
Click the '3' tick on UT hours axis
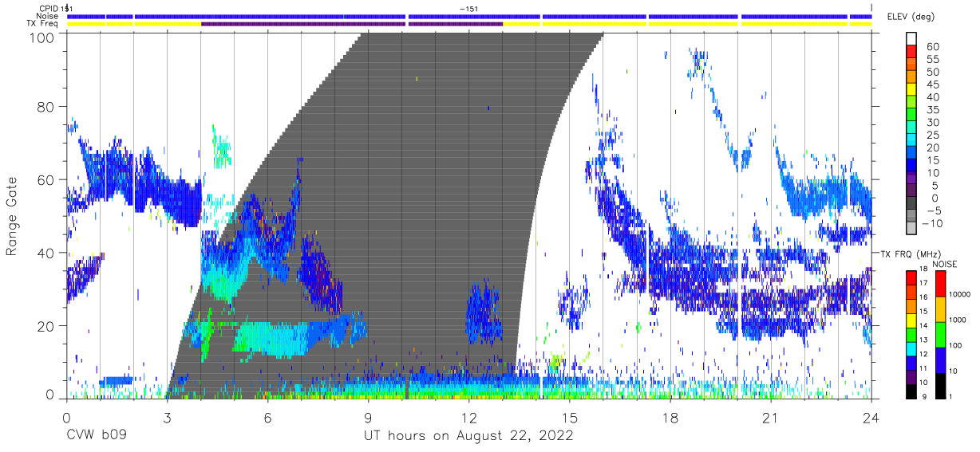coord(167,418)
